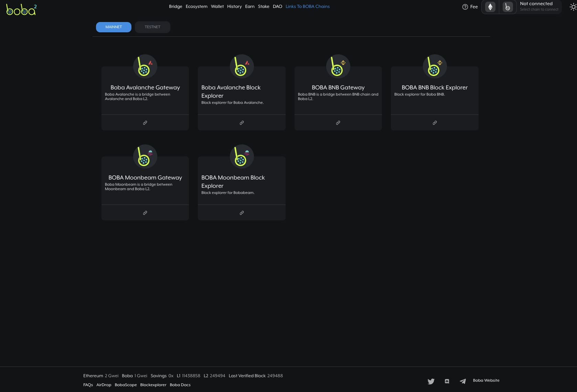Click the Boba logo in header

21,10
